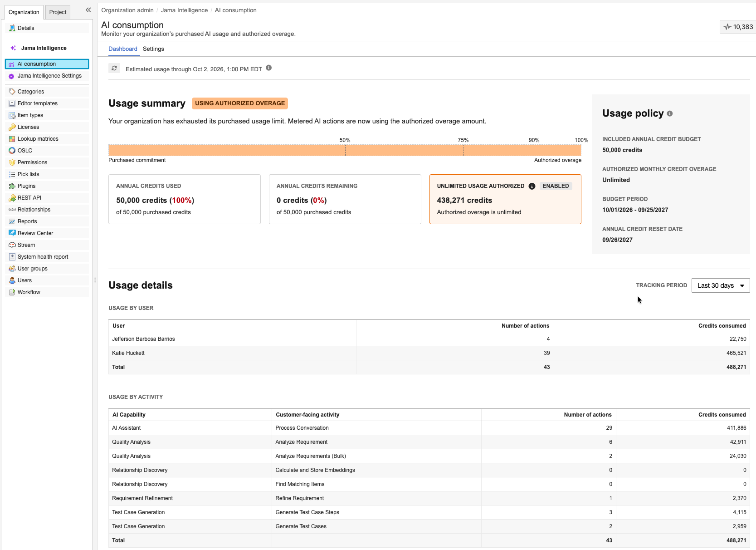Click the Categories tag icon
The height and width of the screenshot is (550, 756).
tap(12, 92)
